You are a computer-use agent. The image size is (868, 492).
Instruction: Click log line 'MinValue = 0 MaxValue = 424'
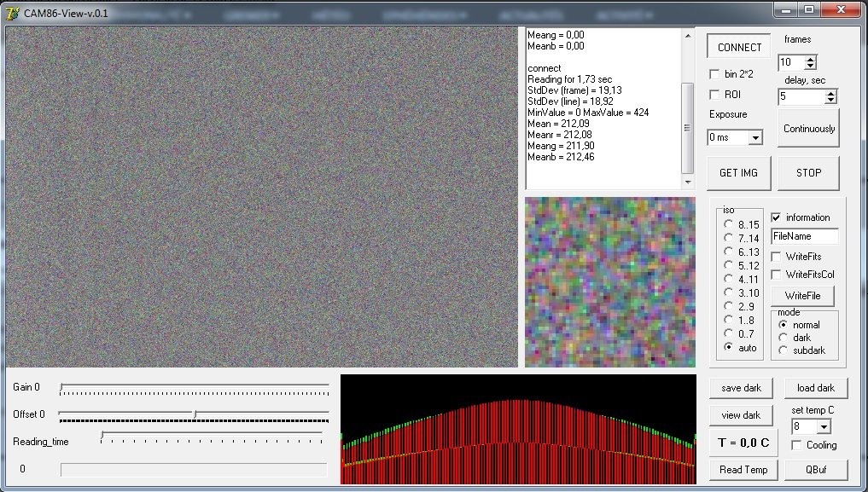coord(588,113)
